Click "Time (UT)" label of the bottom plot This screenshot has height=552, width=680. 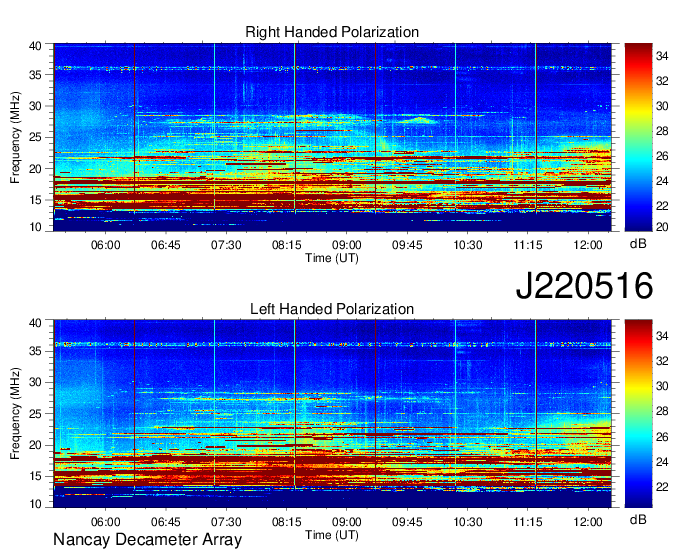tap(332, 535)
